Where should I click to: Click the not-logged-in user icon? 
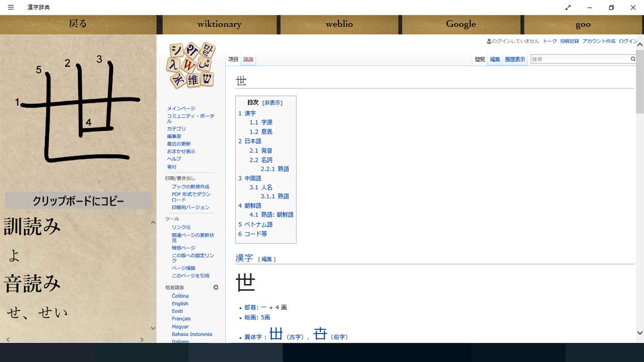point(489,41)
